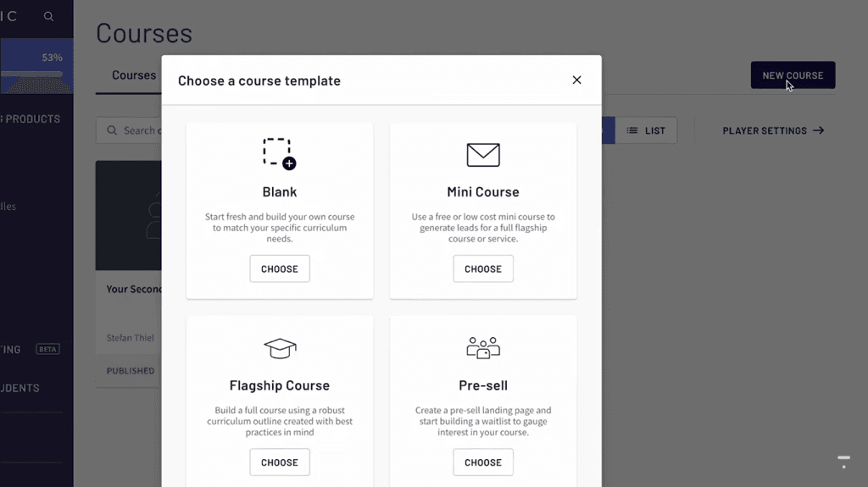868x487 pixels.
Task: Click the Mini Course envelope icon
Action: 483,155
